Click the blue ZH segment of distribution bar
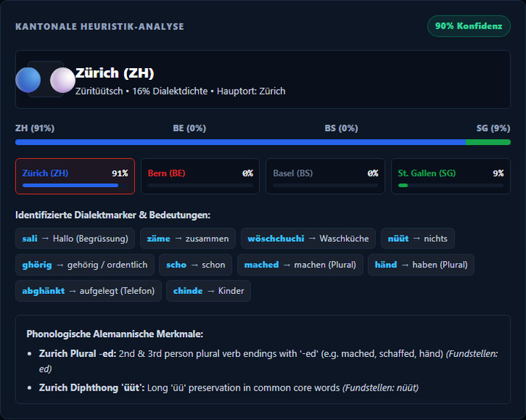 pyautogui.click(x=241, y=142)
